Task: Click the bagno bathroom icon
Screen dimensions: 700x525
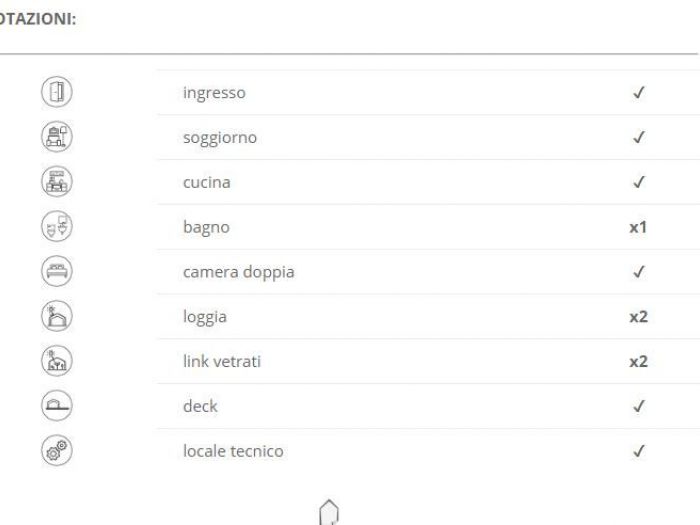Action: (x=57, y=227)
